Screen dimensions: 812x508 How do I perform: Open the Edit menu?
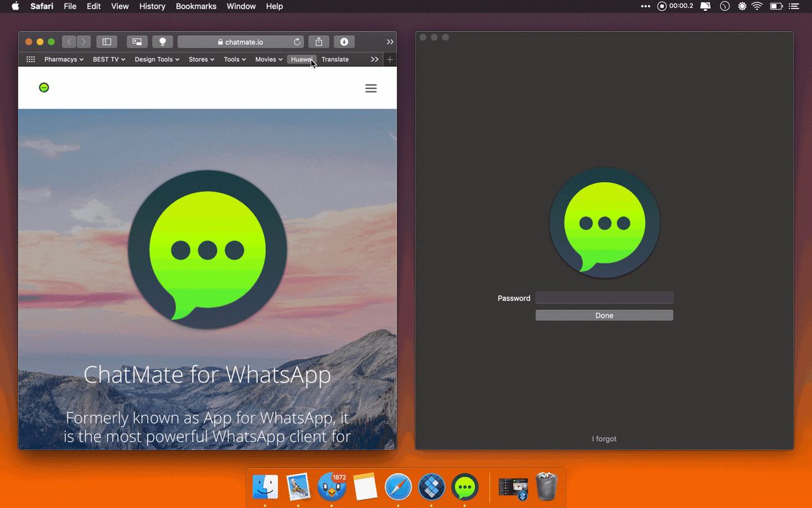pos(93,6)
